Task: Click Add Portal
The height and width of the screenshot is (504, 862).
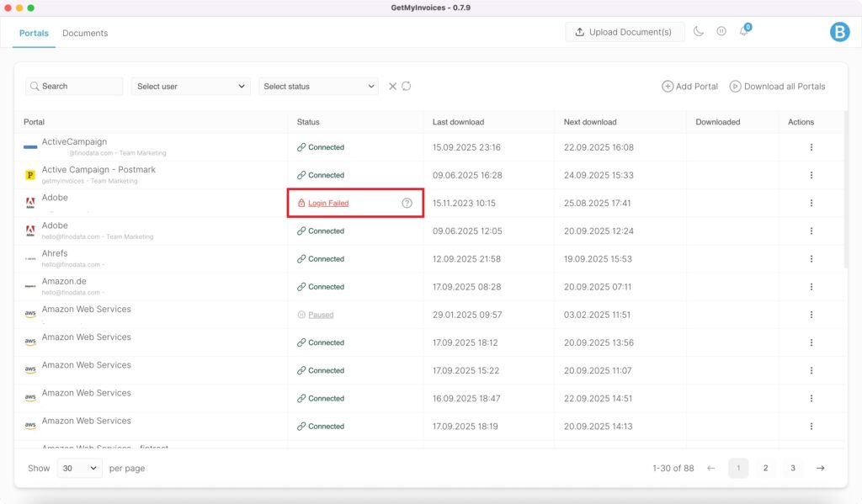Action: coord(689,87)
